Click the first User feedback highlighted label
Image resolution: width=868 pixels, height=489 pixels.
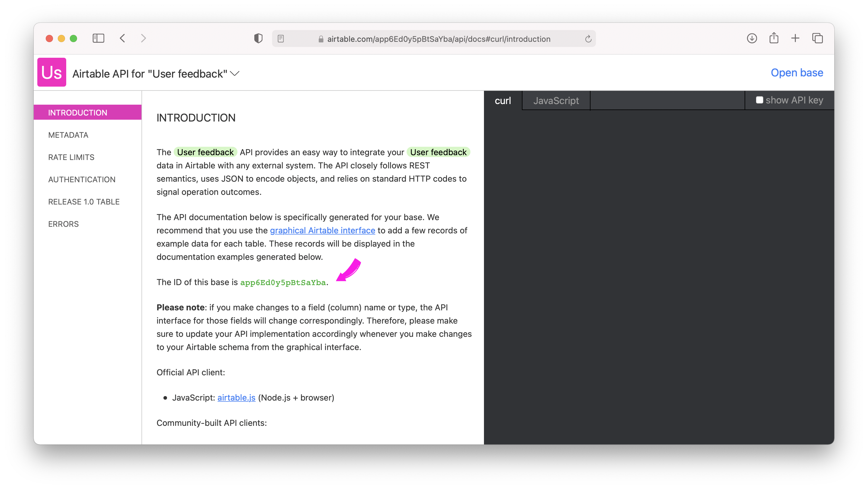click(205, 152)
